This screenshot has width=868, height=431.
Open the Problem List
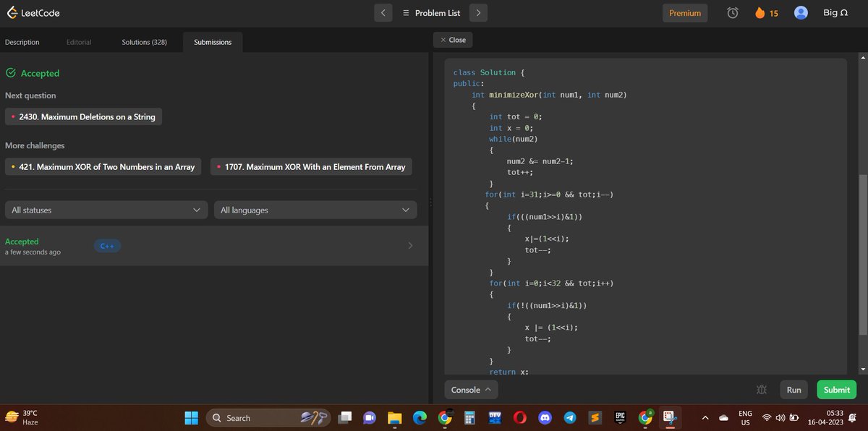(431, 13)
